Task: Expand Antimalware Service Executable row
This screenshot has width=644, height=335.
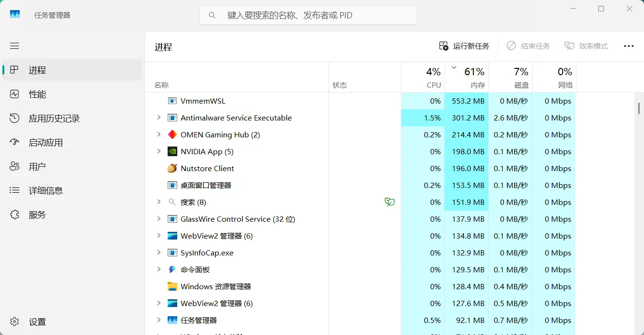Action: coord(159,118)
